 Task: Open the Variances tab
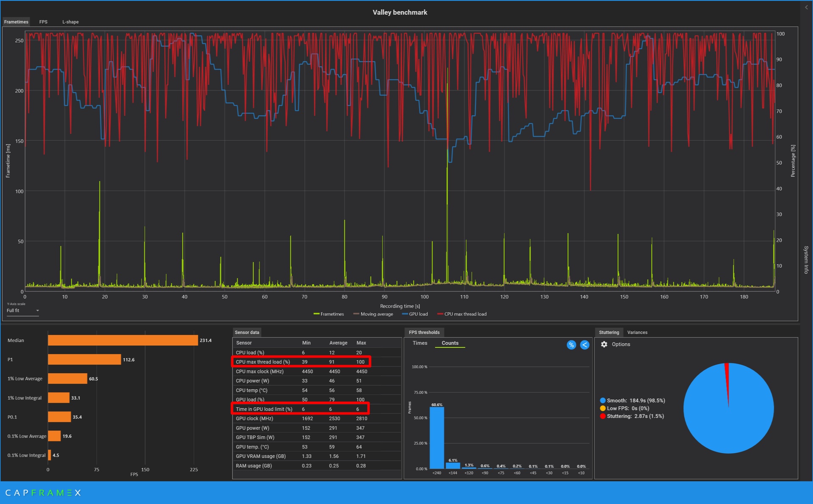tap(637, 332)
